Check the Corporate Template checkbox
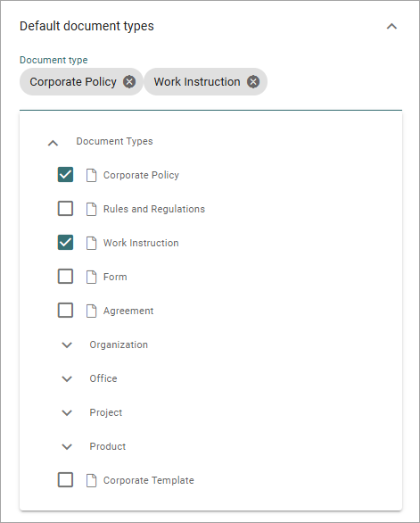 click(65, 480)
